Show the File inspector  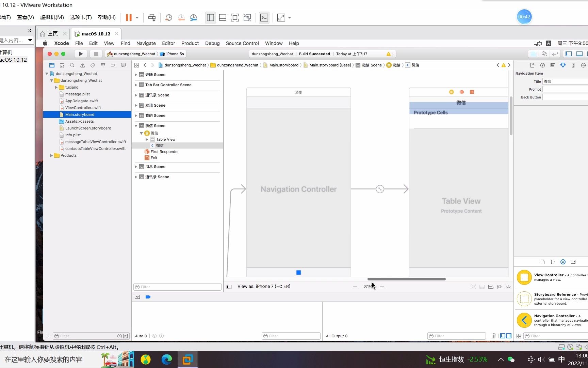coord(532,65)
